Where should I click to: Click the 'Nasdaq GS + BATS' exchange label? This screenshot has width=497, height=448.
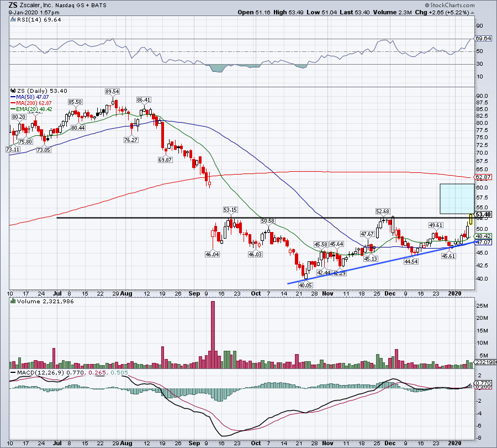pyautogui.click(x=81, y=6)
